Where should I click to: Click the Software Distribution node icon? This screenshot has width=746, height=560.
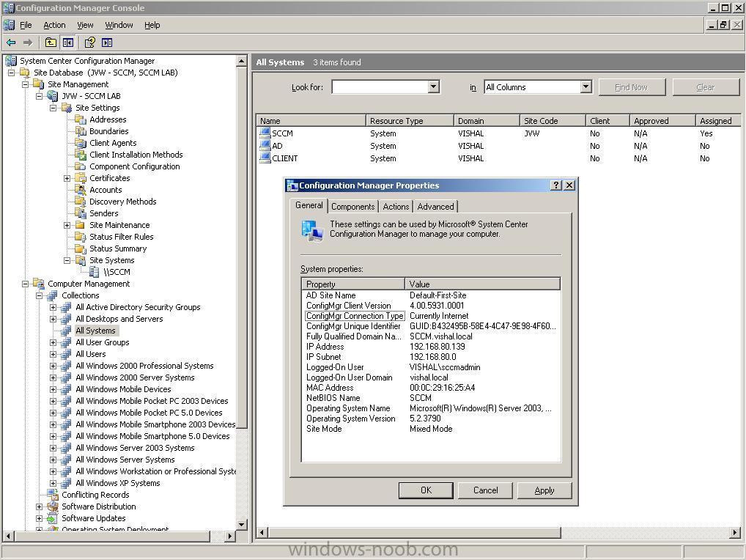pos(52,506)
